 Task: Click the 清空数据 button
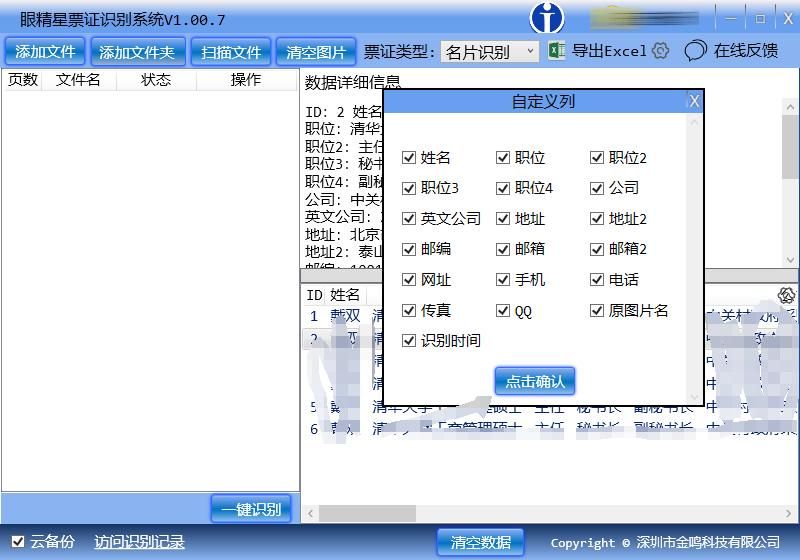pos(480,542)
